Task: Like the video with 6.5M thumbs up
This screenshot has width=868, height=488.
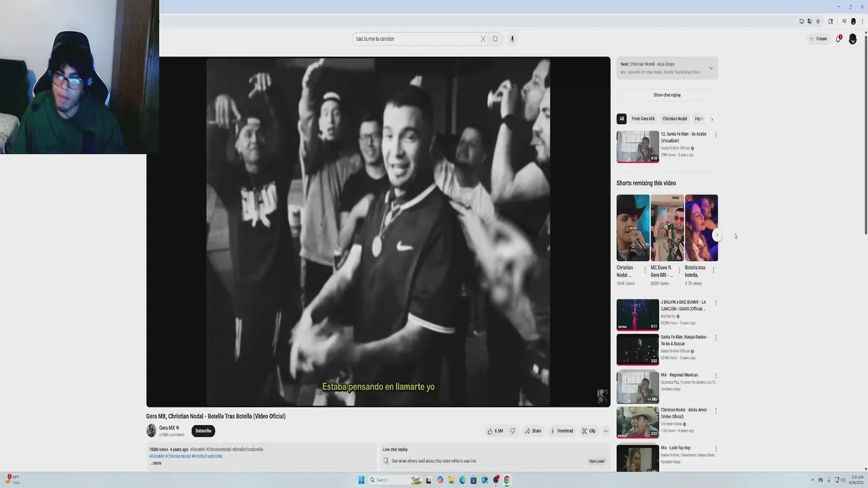Action: (495, 431)
